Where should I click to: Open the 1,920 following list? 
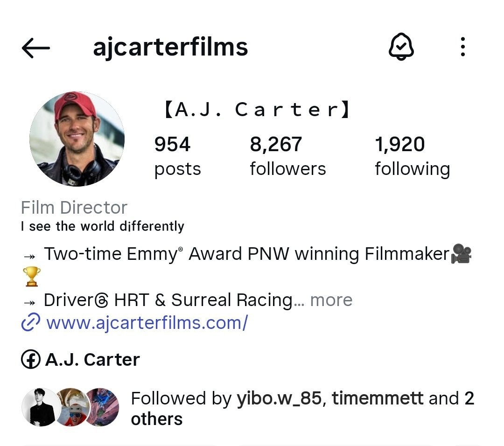tap(413, 156)
